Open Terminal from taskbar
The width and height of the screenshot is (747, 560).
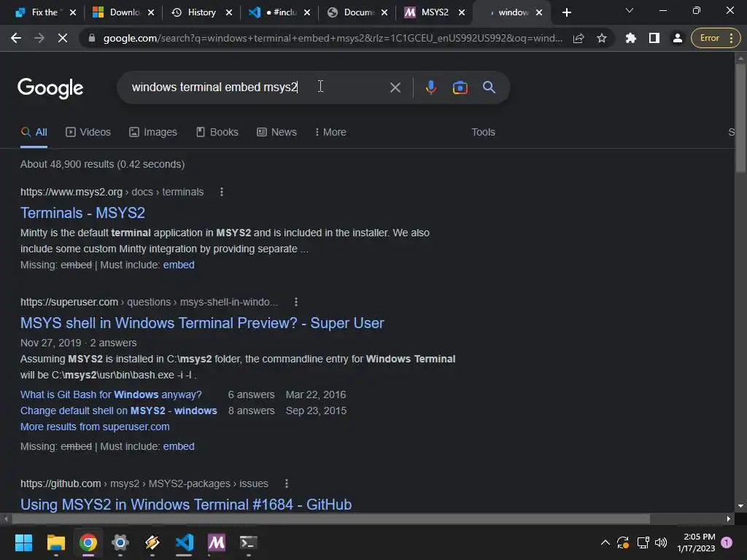(x=248, y=542)
